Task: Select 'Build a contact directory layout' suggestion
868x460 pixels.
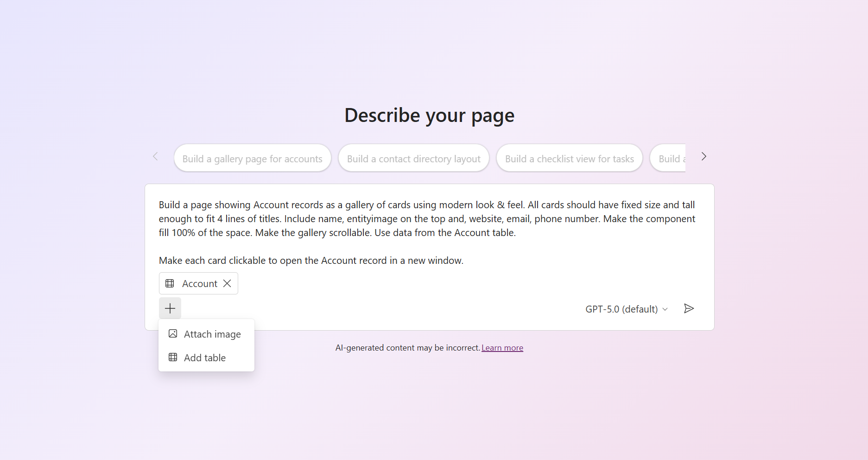Action: [414, 159]
